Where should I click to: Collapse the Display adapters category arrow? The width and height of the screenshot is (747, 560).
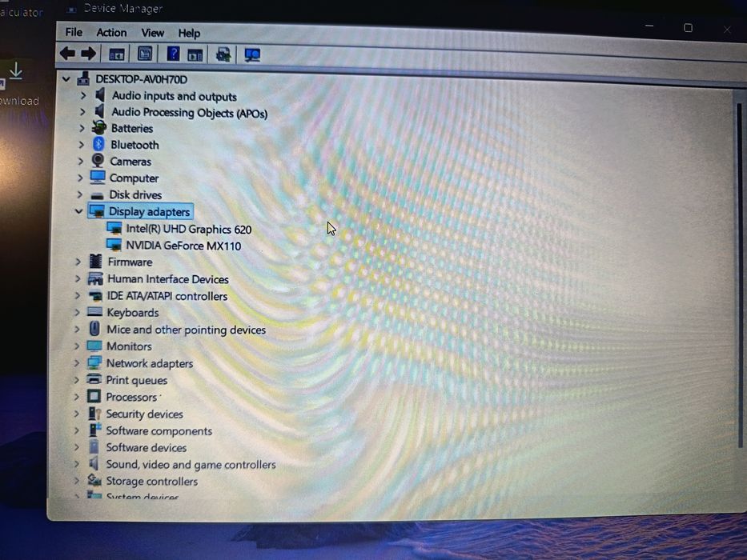pyautogui.click(x=79, y=211)
